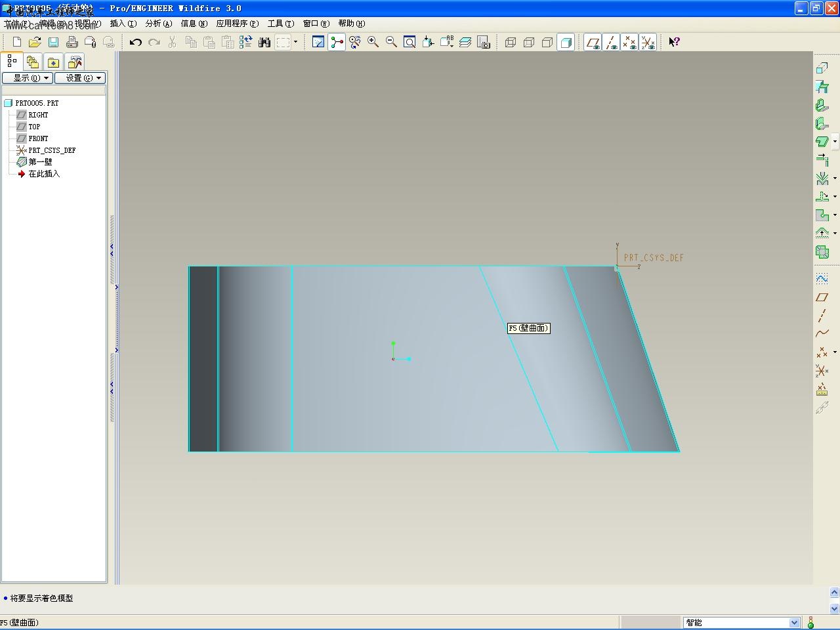
Task: Toggle spin center display
Action: pos(337,42)
